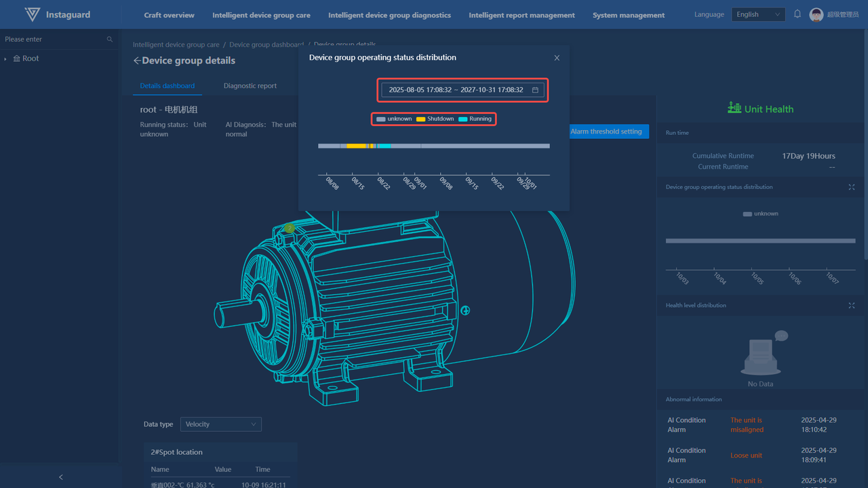Toggle the Shutdown legend series
Image resolution: width=868 pixels, height=488 pixels.
tap(435, 119)
